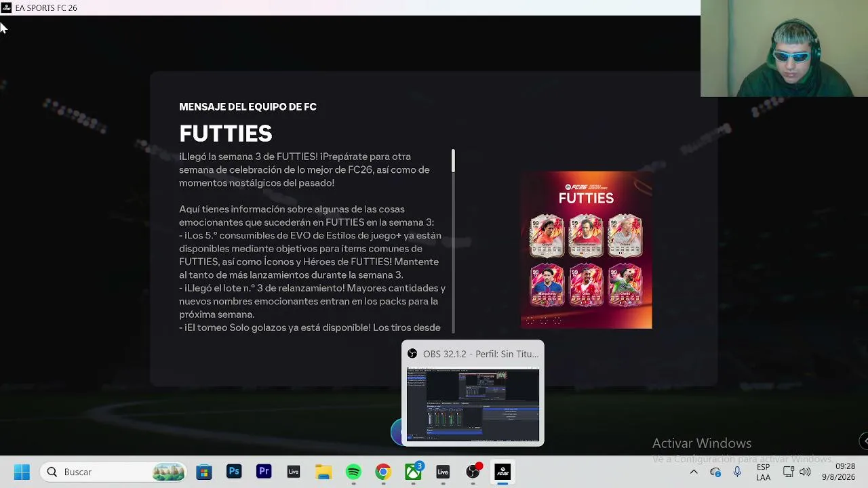The height and width of the screenshot is (488, 868).
Task: Click the FUTTIES heading
Action: point(226,134)
